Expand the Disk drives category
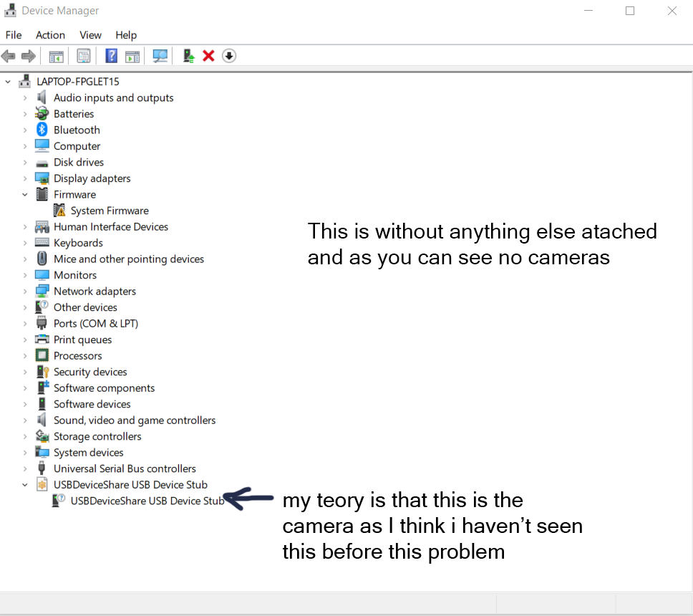This screenshot has height=616, width=693. tap(25, 163)
